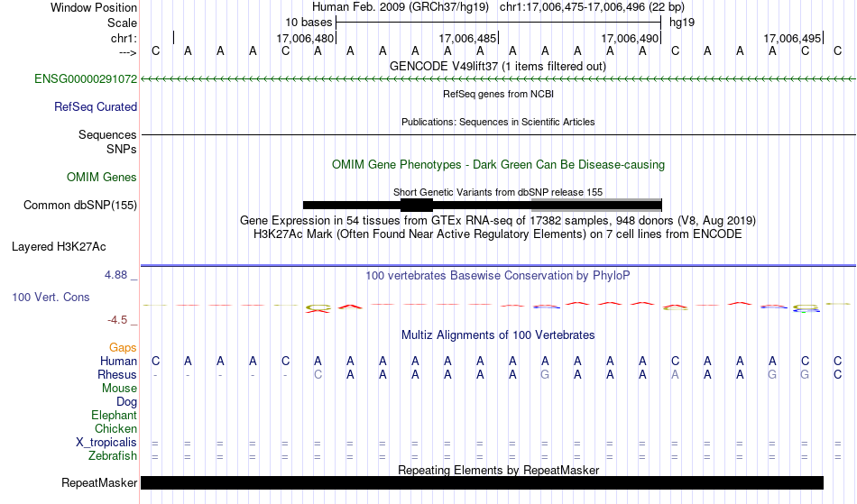The height and width of the screenshot is (504, 857).
Task: Click the black Publications Sequences track line
Action: (x=498, y=134)
